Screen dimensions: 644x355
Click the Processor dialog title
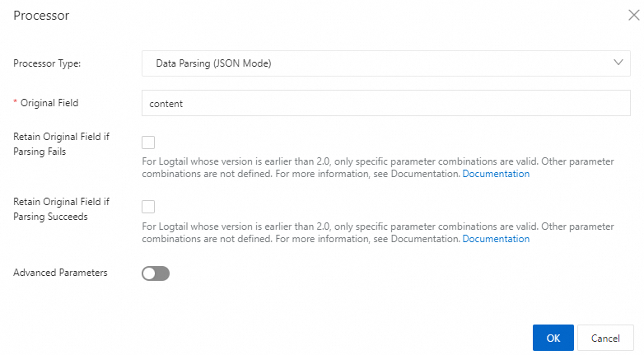[x=41, y=15]
